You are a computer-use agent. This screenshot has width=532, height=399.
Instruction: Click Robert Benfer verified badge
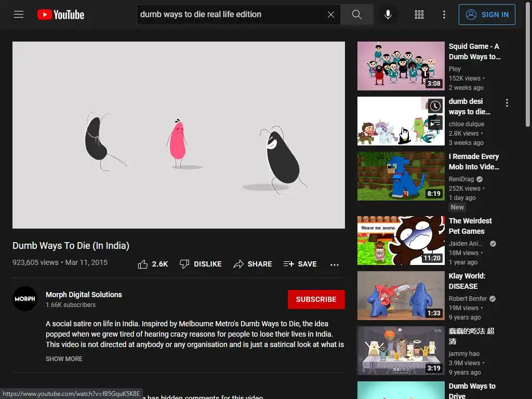pos(493,299)
